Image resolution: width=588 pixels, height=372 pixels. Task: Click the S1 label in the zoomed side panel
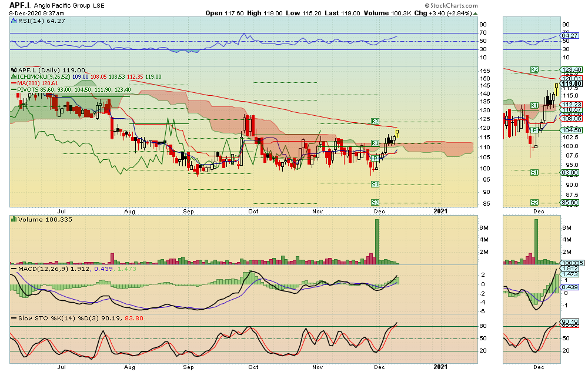tap(534, 172)
